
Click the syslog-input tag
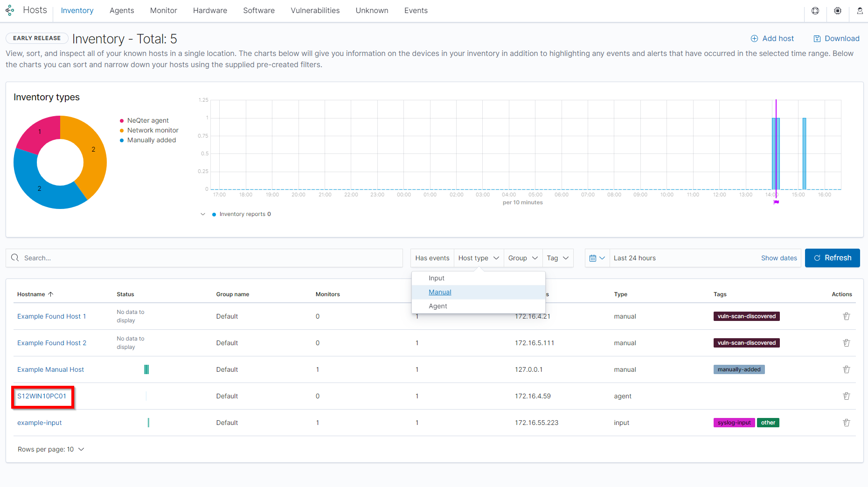click(x=734, y=423)
